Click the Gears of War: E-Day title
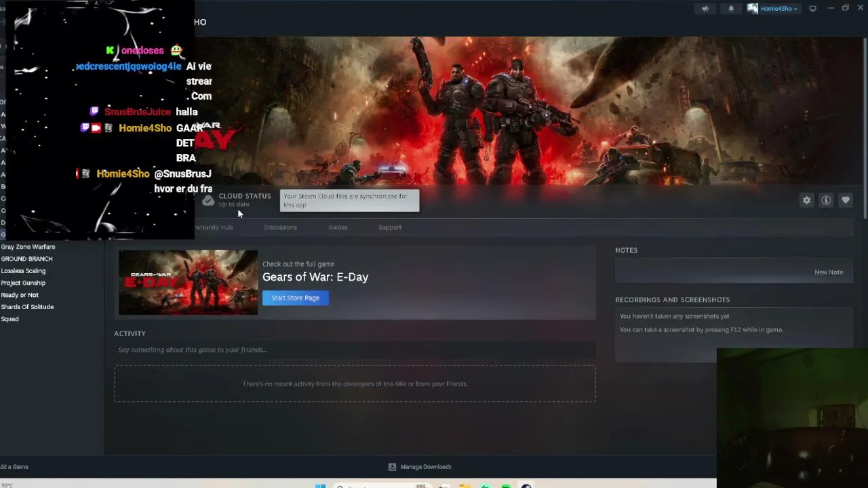This screenshot has width=868, height=488. tap(315, 277)
